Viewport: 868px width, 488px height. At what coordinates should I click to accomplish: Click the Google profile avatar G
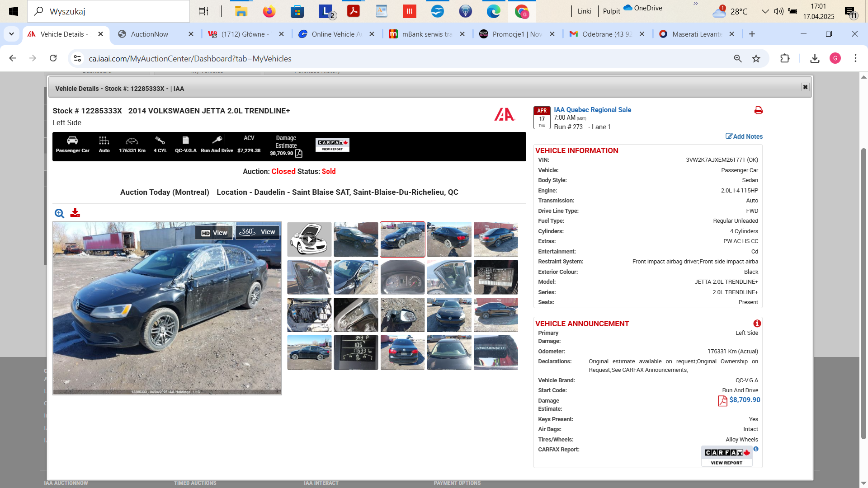pyautogui.click(x=835, y=58)
